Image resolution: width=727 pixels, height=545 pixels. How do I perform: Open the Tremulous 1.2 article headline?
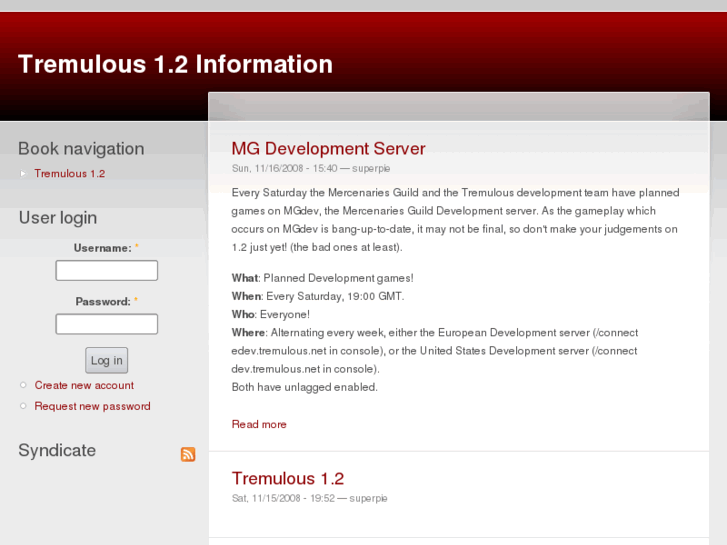click(x=288, y=479)
